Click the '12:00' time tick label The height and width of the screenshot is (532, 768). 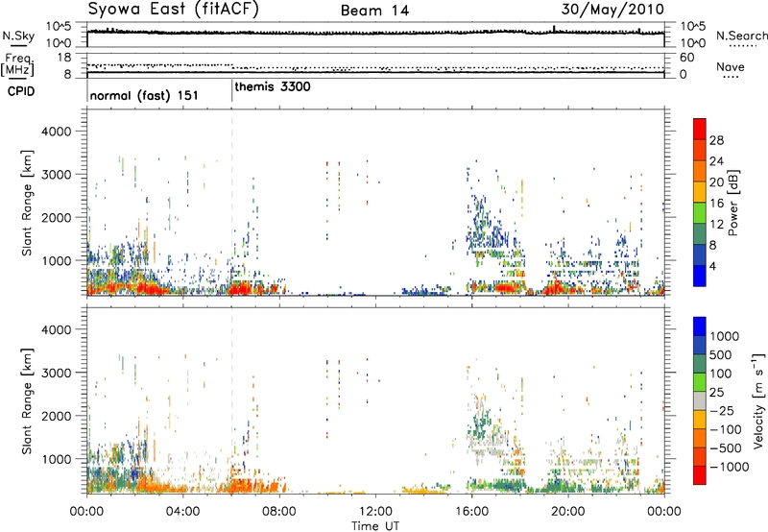pyautogui.click(x=375, y=512)
